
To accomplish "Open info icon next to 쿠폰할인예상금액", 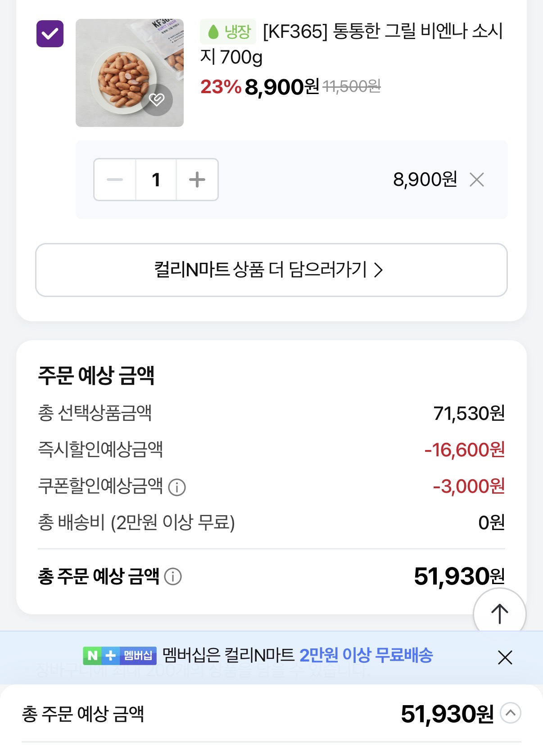I will point(177,487).
